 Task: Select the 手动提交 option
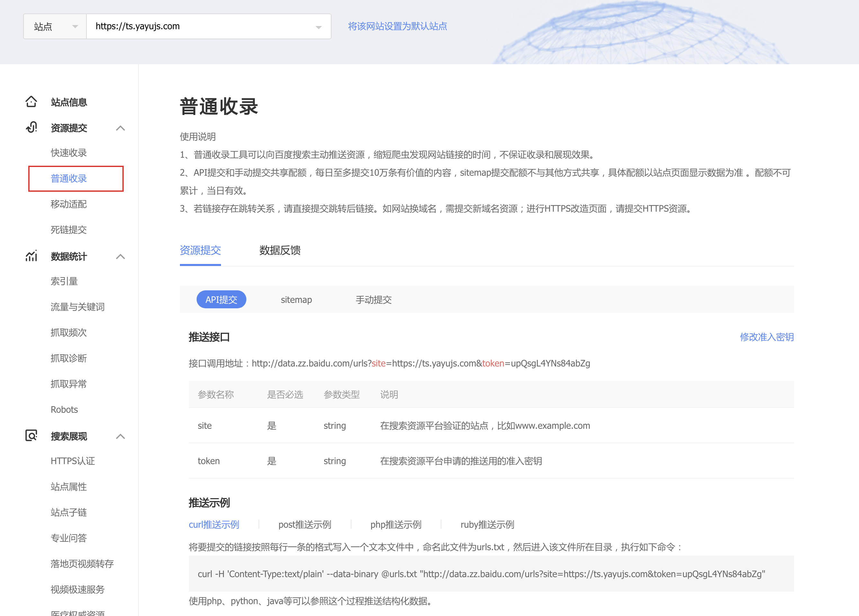(x=373, y=300)
